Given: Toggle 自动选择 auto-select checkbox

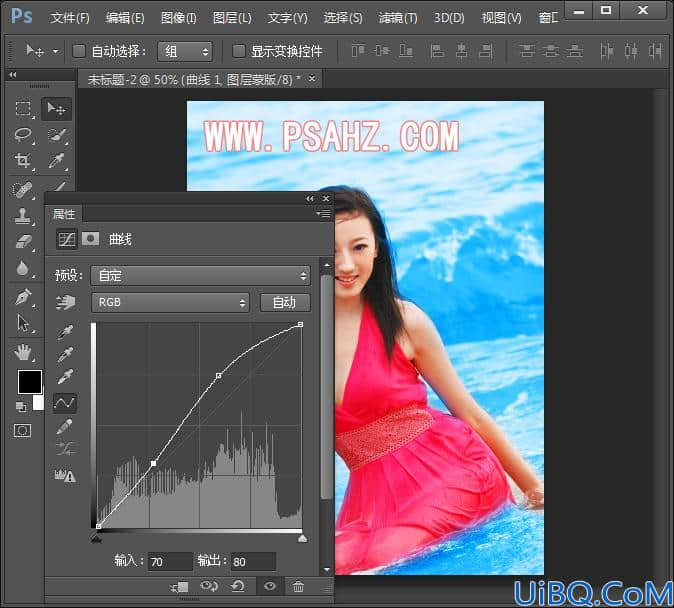Looking at the screenshot, I should point(79,52).
